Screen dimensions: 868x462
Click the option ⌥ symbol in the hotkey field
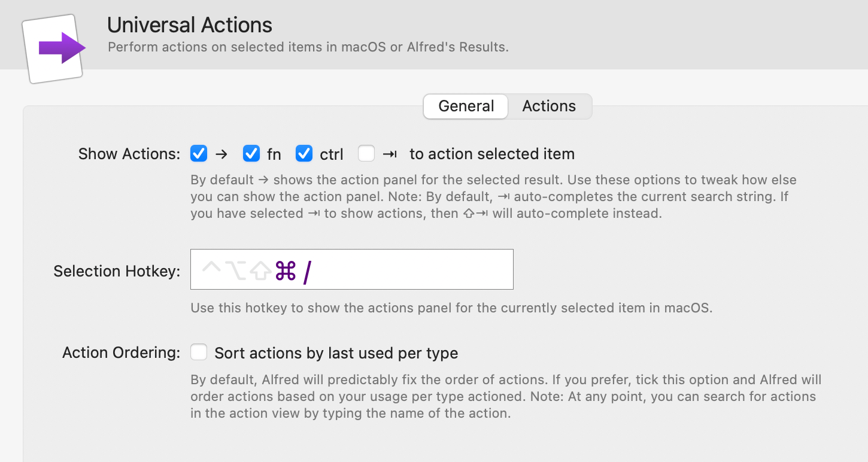[x=237, y=269]
